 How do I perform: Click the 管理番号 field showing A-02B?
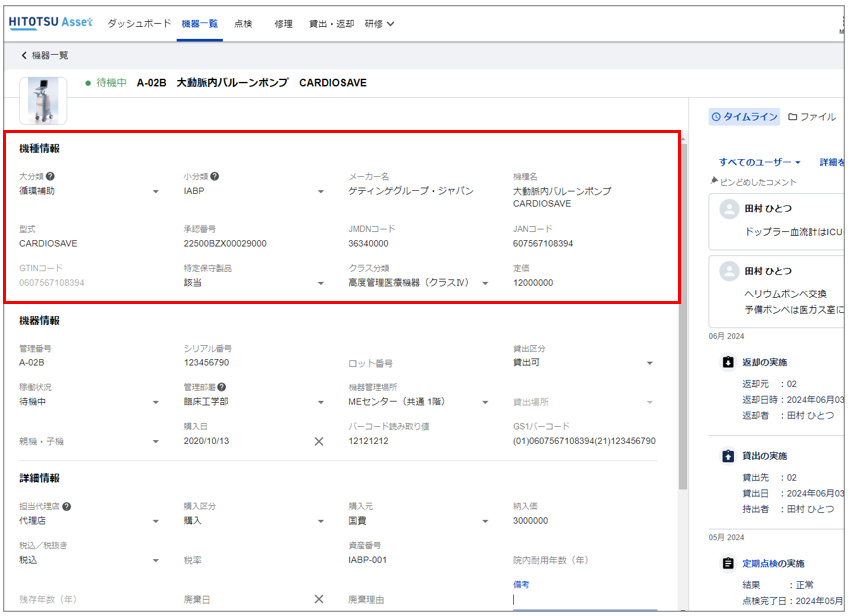click(x=89, y=363)
